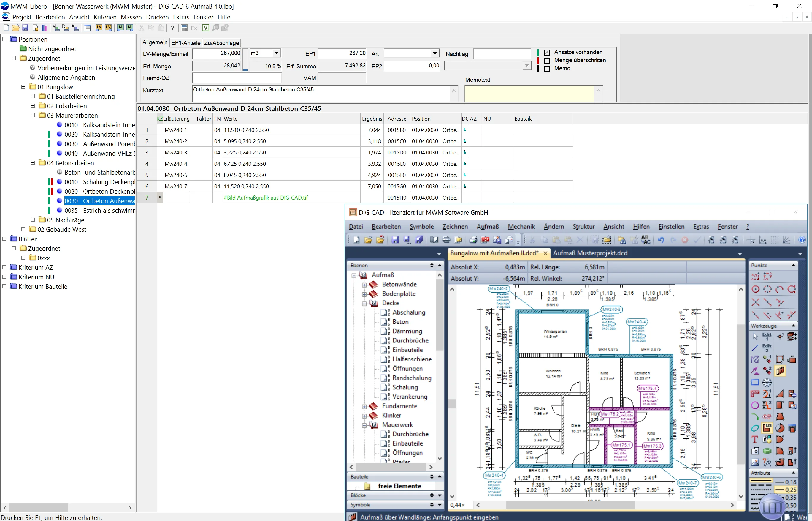
Task: Switch to the Zu/Abschläge tab
Action: [221, 43]
